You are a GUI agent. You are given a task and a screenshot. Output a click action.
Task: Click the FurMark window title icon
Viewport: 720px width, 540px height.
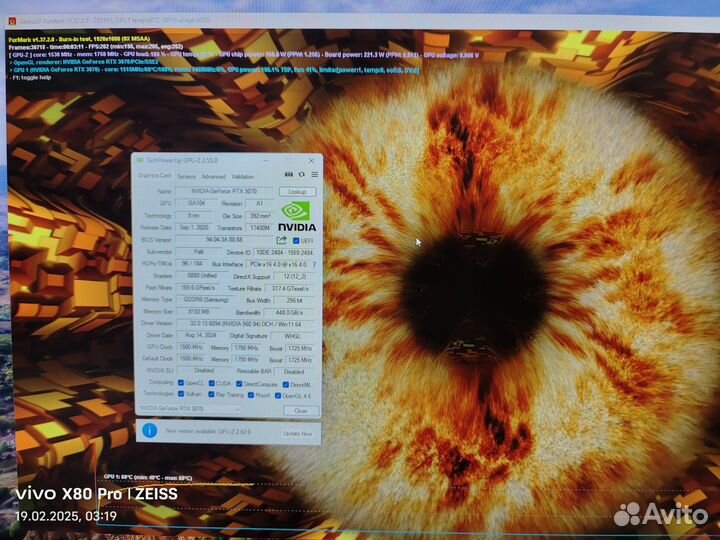click(12, 21)
